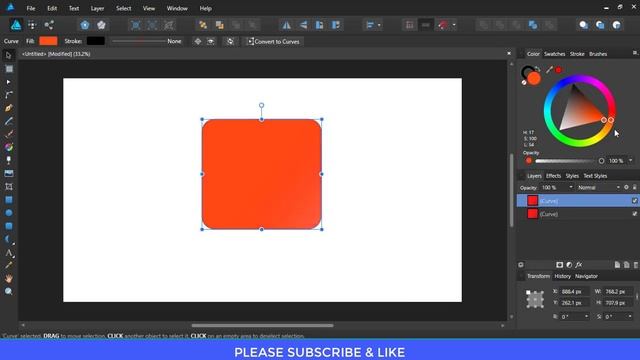
Task: Open the Shear value dropdown in Transform
Action: [630, 316]
